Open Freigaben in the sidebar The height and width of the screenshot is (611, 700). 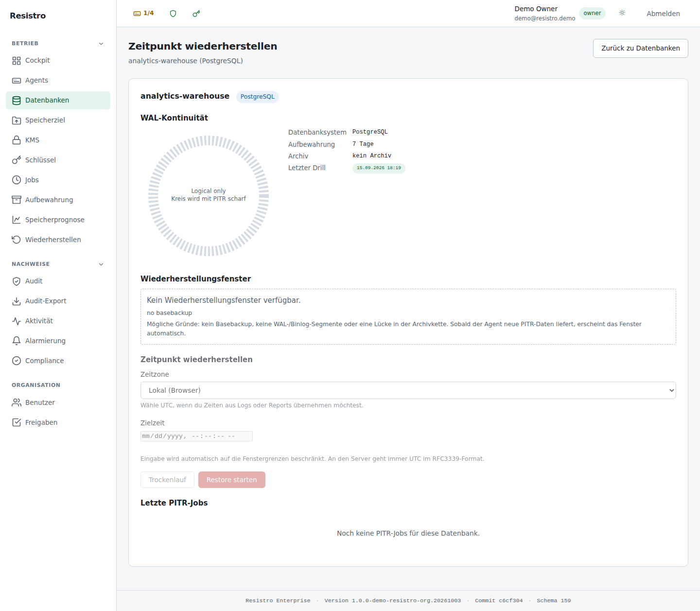tap(58, 422)
